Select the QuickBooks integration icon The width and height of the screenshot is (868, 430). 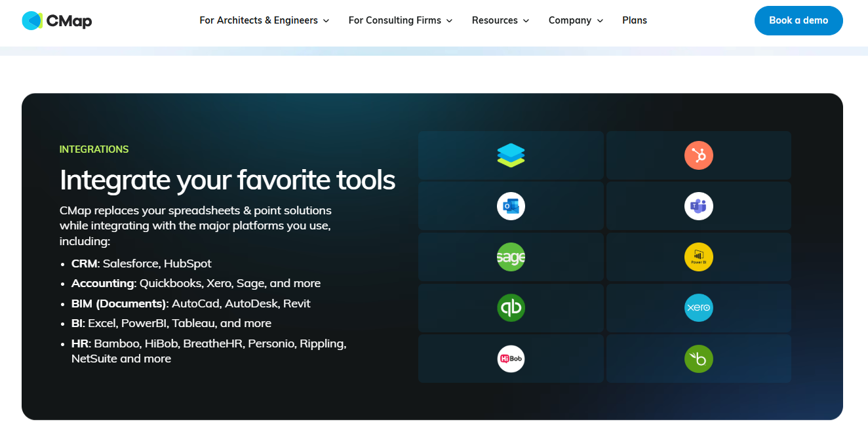(x=511, y=307)
